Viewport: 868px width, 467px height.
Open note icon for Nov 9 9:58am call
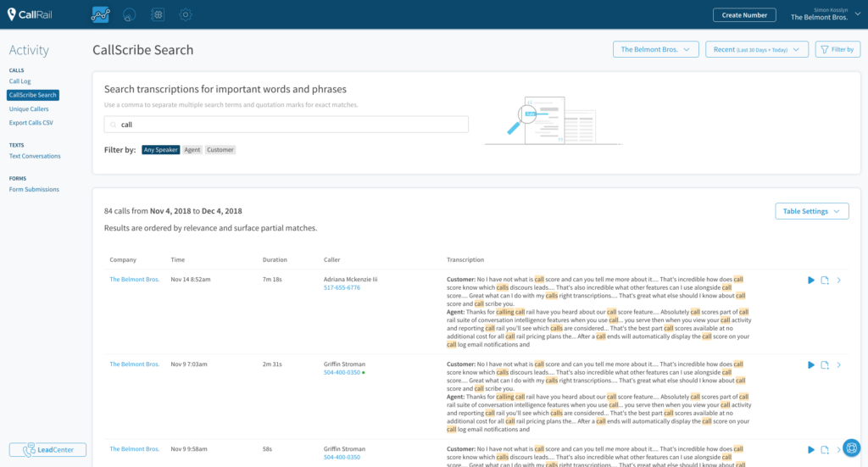click(825, 449)
